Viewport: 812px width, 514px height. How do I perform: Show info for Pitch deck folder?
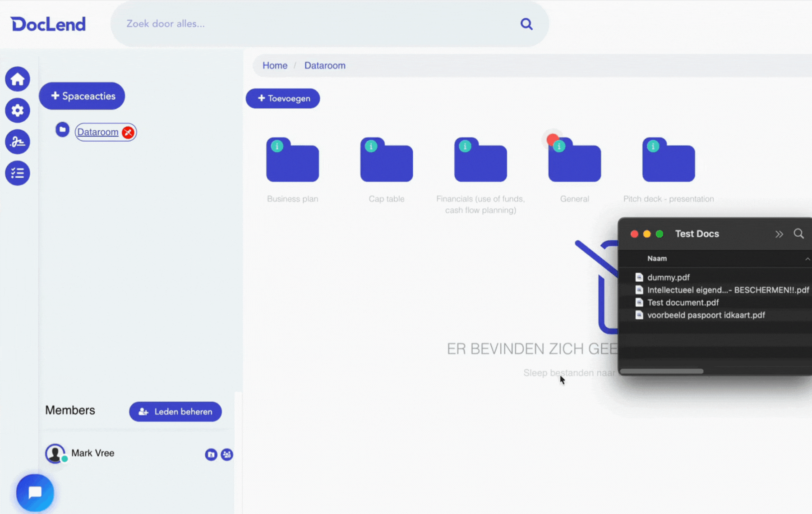click(653, 146)
